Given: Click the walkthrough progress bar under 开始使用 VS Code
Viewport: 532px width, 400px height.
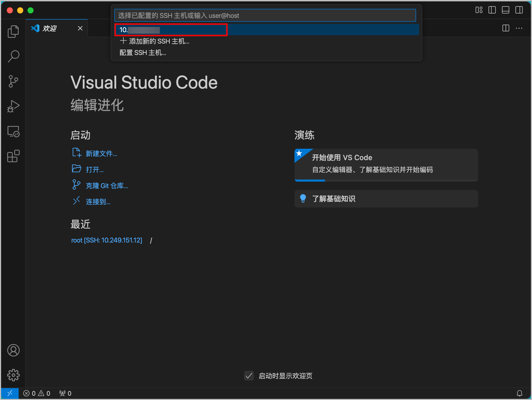Looking at the screenshot, I should tap(386, 181).
